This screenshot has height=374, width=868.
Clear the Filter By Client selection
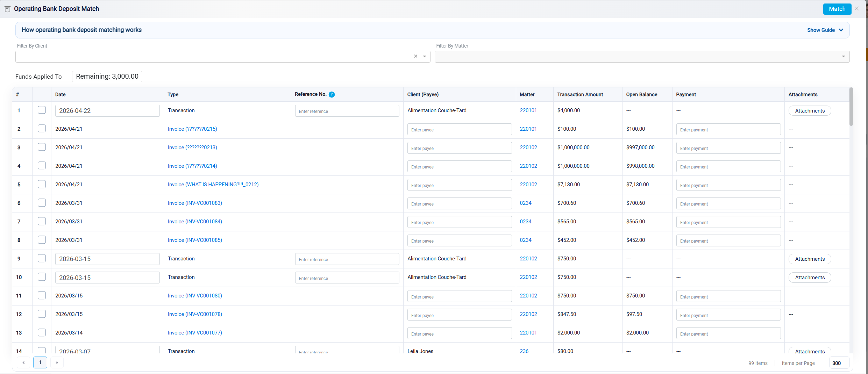[x=415, y=56]
